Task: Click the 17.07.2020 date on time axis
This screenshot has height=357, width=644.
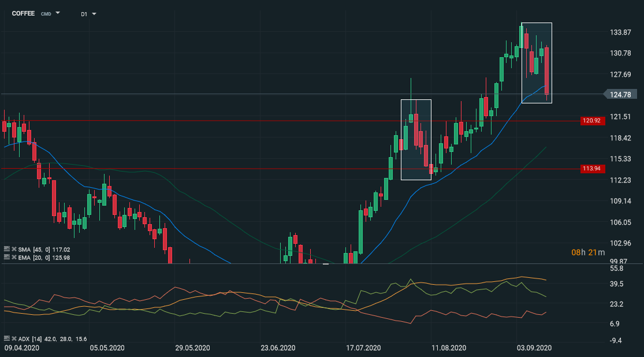Action: coord(363,348)
